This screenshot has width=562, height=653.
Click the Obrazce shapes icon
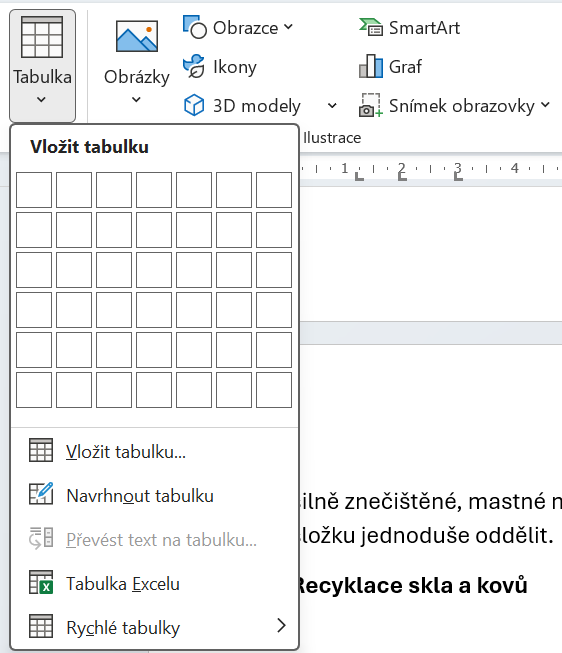coord(195,27)
